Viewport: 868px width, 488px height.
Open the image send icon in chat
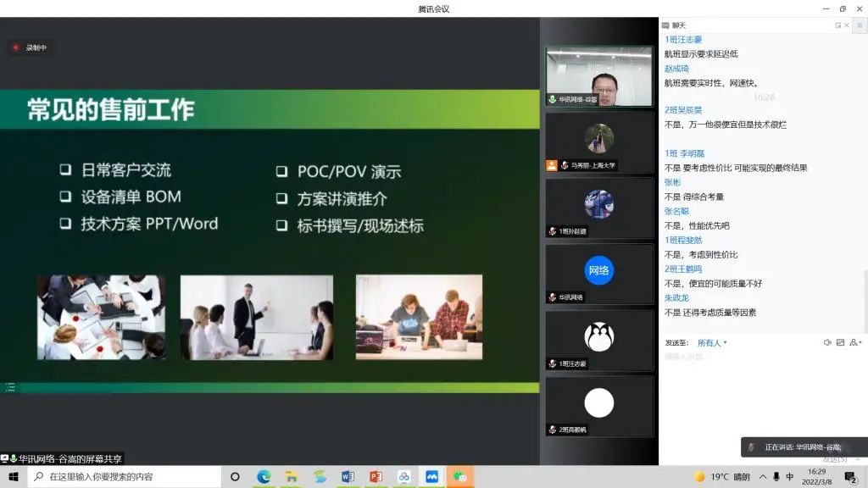tap(840, 343)
